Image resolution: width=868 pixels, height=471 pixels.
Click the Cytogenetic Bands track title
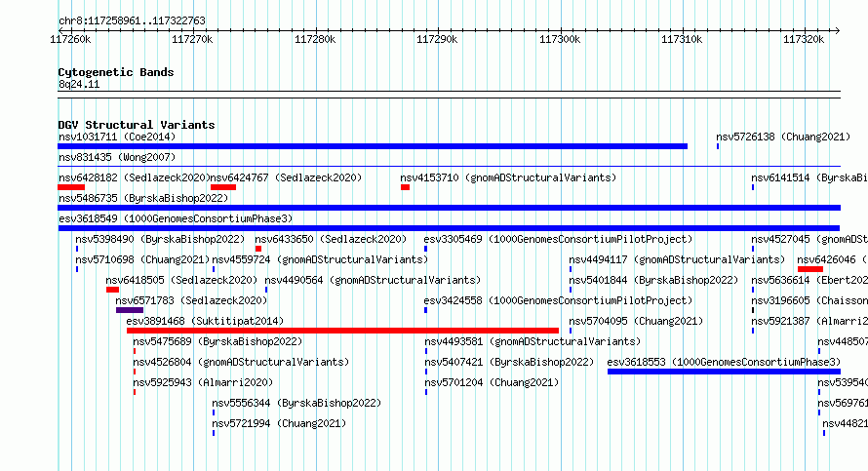click(116, 72)
